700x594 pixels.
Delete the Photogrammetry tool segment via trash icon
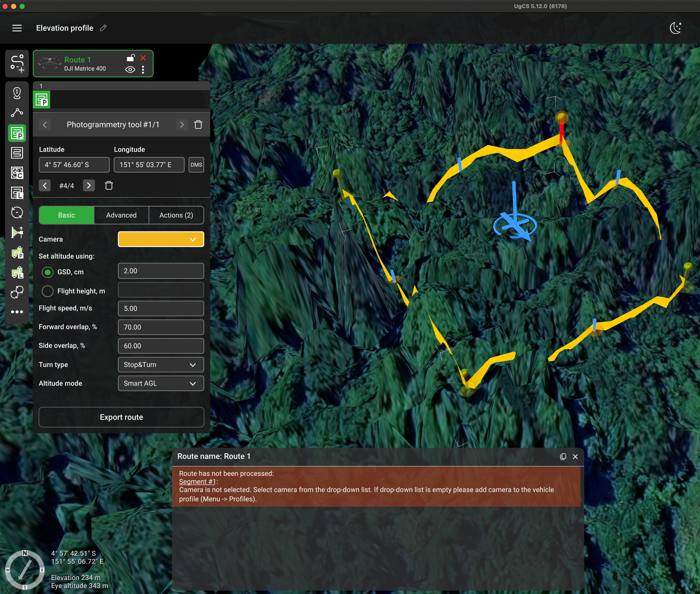pyautogui.click(x=198, y=125)
